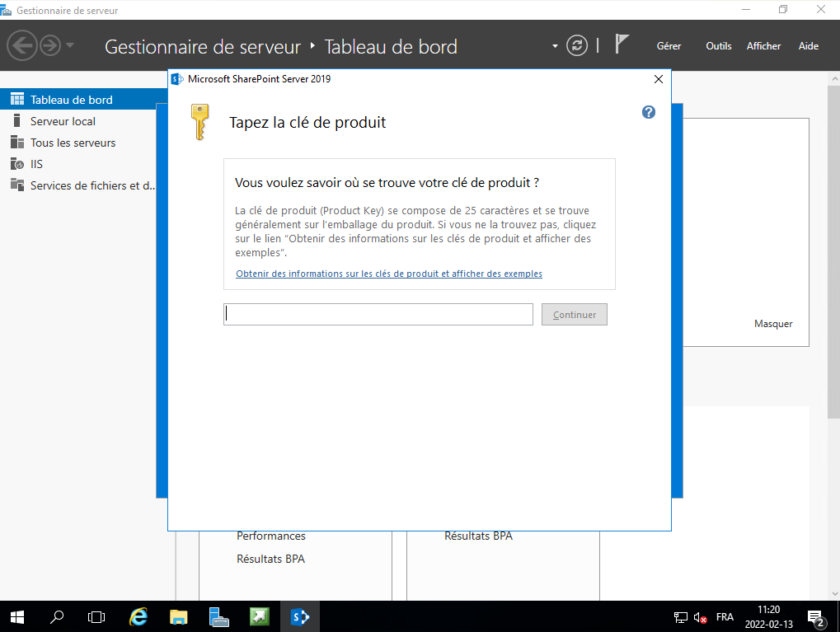Click the Continuer button
840x632 pixels.
(574, 315)
